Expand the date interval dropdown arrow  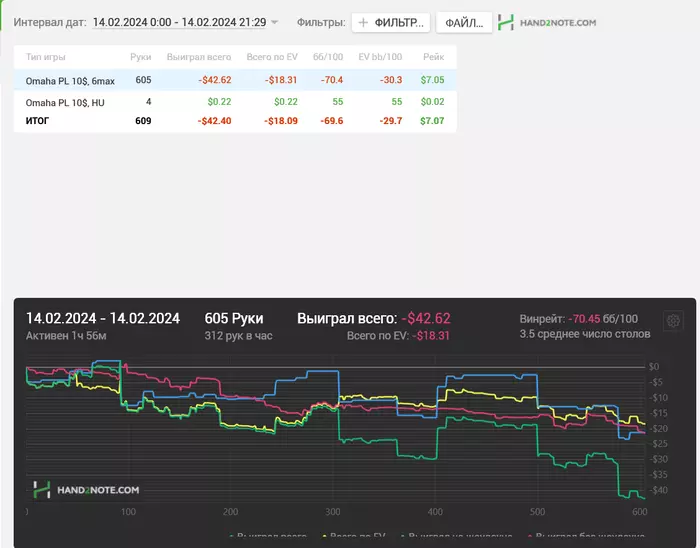click(x=275, y=22)
